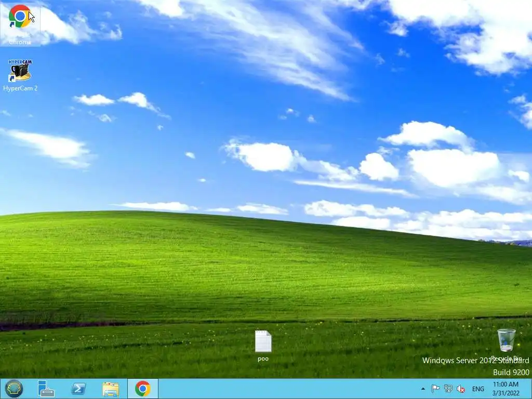The height and width of the screenshot is (399, 532).
Task: Select the HyperCam 2 desktop shortcut
Action: coord(20,75)
